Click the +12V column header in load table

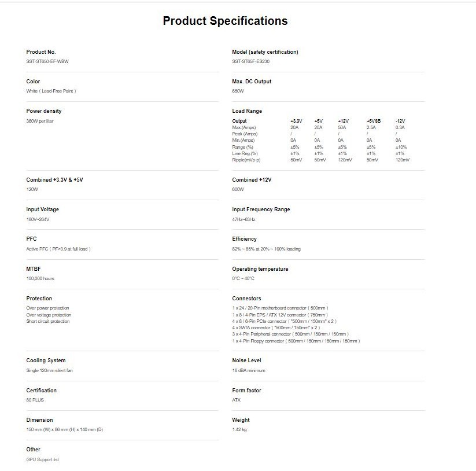(x=342, y=121)
